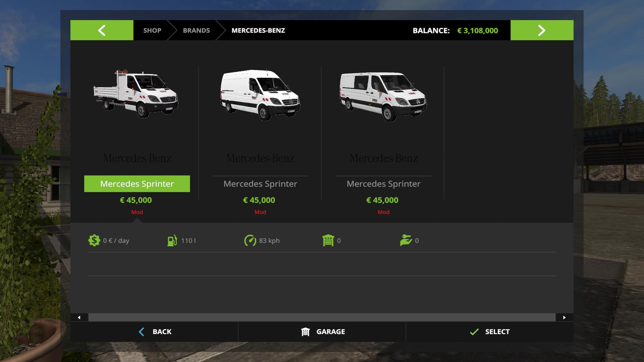Click the horizontal scrollbar track
The image size is (644, 362).
pos(321,317)
